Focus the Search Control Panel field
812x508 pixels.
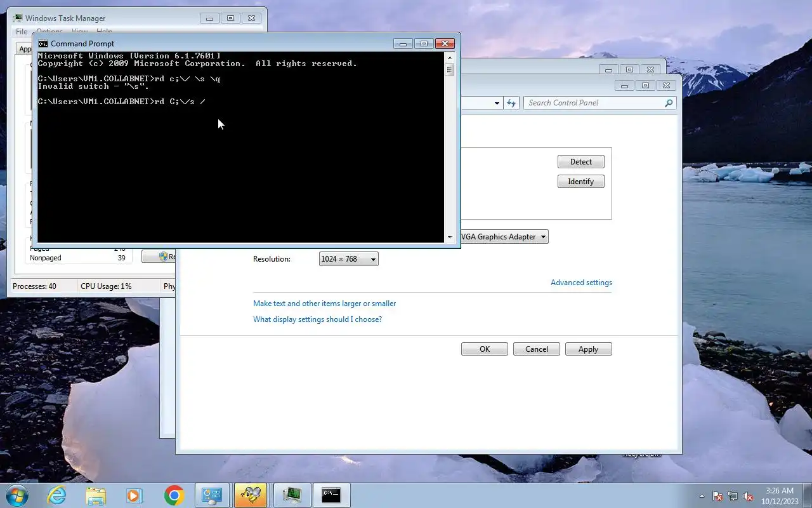click(594, 103)
